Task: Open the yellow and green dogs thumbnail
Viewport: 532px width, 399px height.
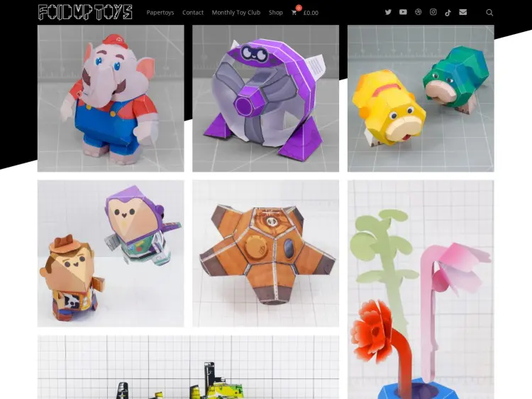Action: click(421, 99)
